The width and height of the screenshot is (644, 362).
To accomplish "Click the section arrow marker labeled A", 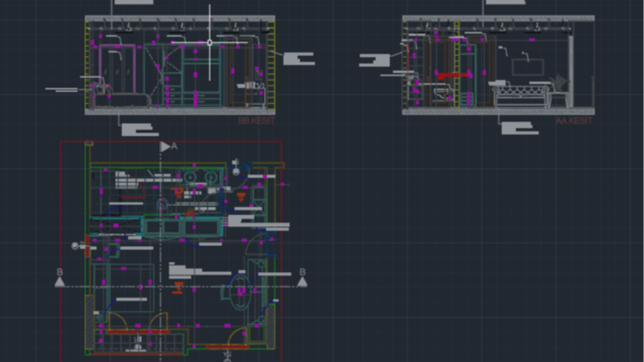I will click(165, 146).
